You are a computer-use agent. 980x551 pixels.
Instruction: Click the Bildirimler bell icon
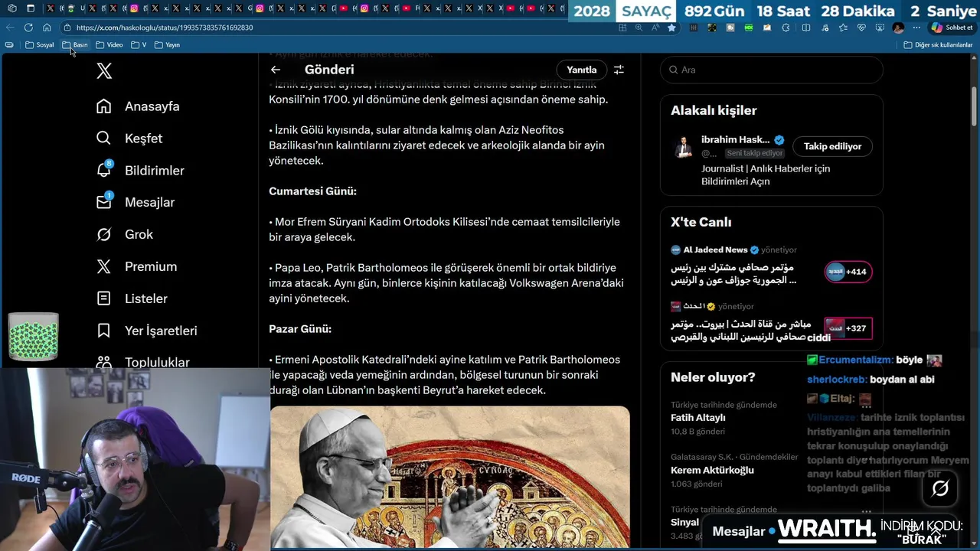[x=104, y=171]
